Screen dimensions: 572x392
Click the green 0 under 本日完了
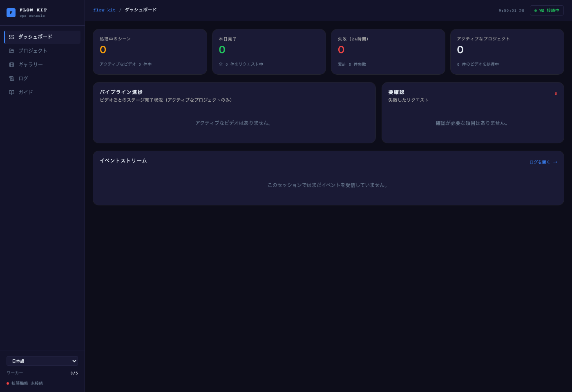[222, 50]
